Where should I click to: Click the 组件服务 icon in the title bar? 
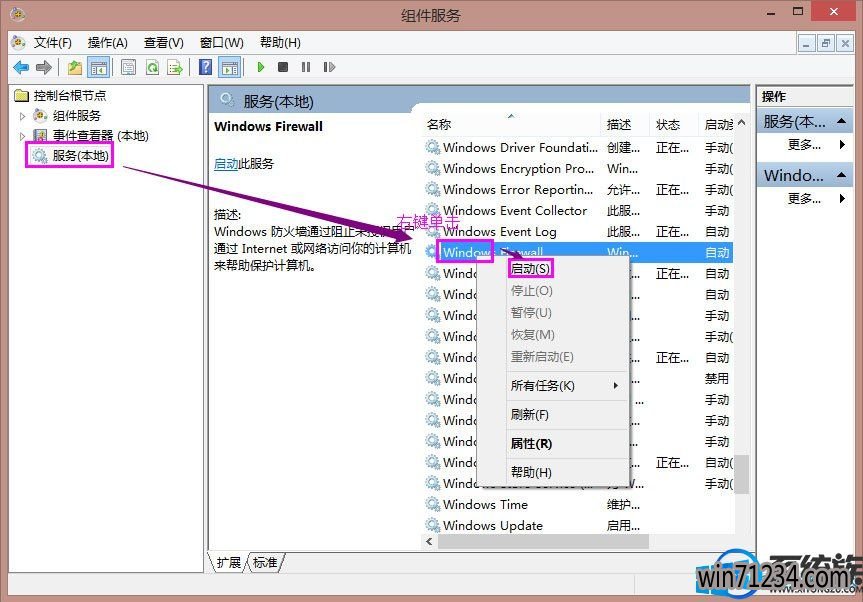tap(18, 14)
